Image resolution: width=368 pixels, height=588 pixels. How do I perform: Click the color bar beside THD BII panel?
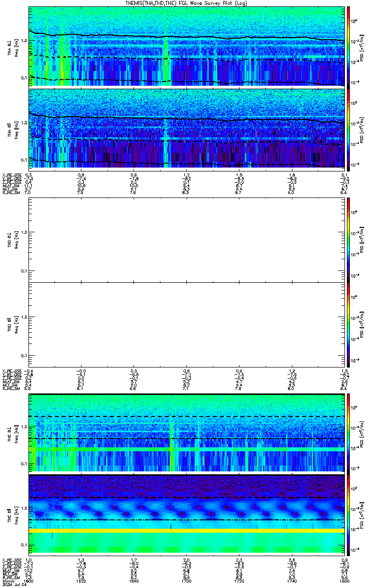(x=348, y=324)
